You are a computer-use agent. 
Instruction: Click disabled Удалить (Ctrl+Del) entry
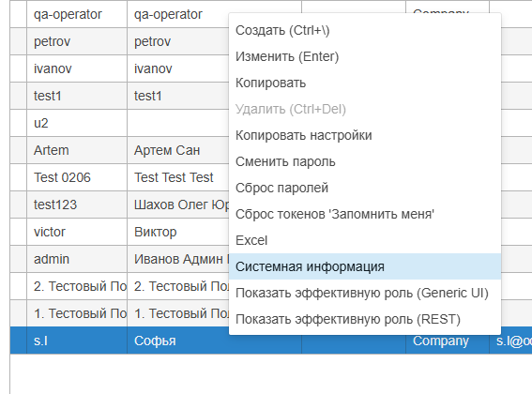click(365, 109)
